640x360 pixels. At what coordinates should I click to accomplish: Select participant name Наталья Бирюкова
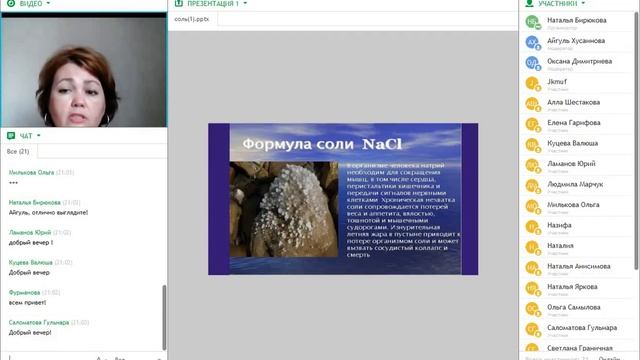click(577, 20)
